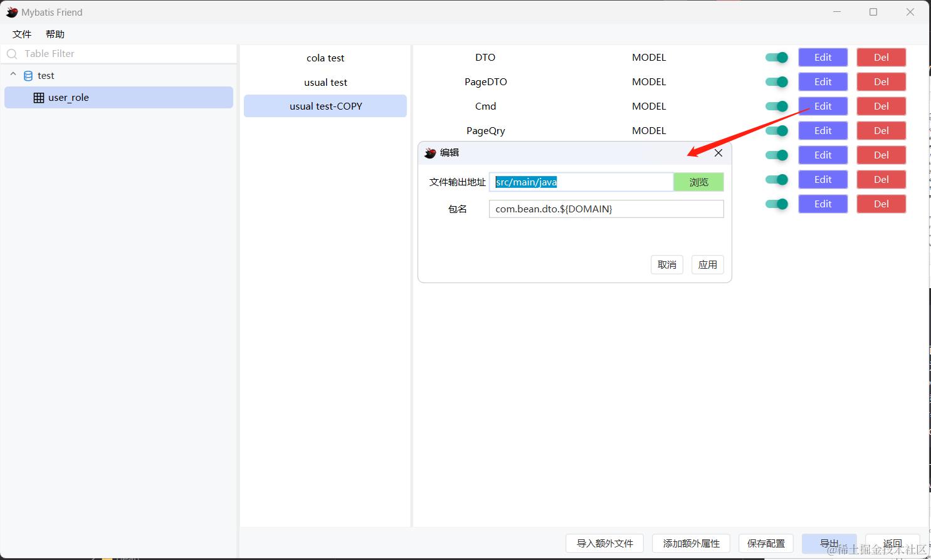The height and width of the screenshot is (560, 931).
Task: Select the cola test configuration
Action: [325, 58]
